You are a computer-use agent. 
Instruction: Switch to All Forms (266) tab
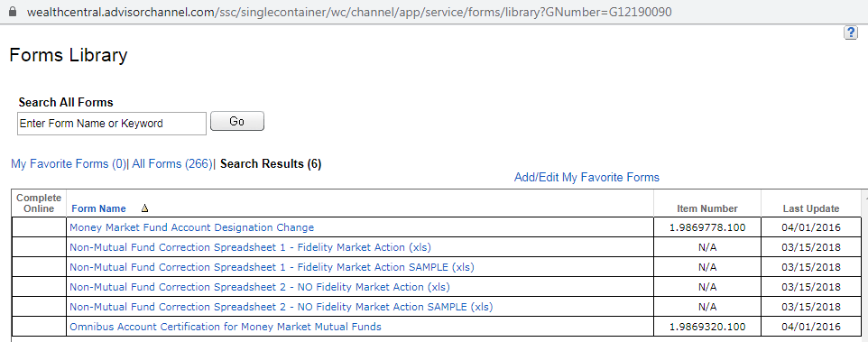pyautogui.click(x=172, y=164)
